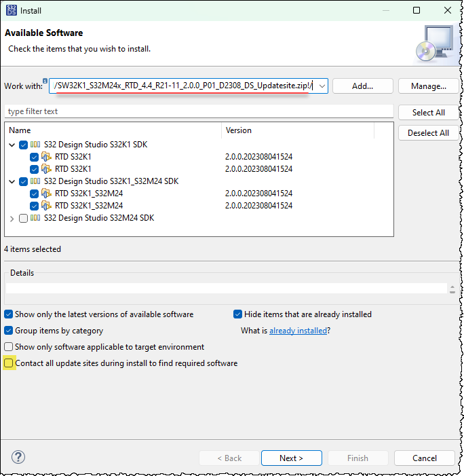Image resolution: width=464 pixels, height=476 pixels.
Task: Uncheck S32 Design Studio S32K1 SDK category
Action: pos(23,145)
